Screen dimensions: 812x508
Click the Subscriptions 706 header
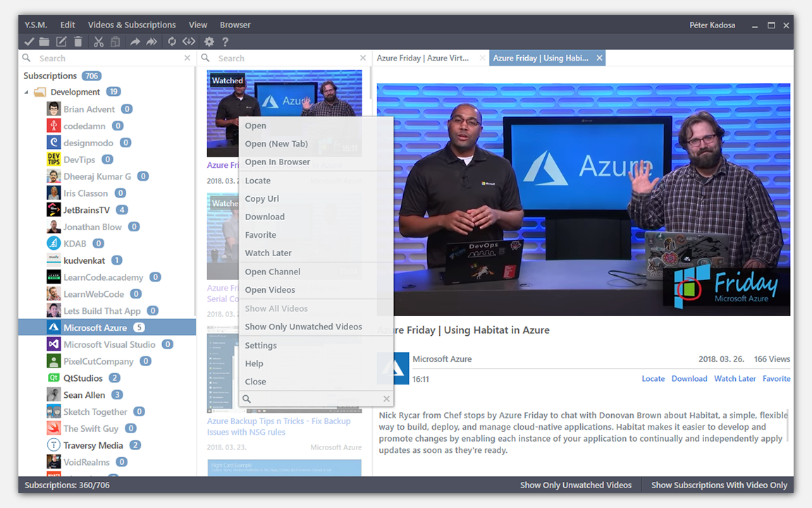[x=62, y=75]
